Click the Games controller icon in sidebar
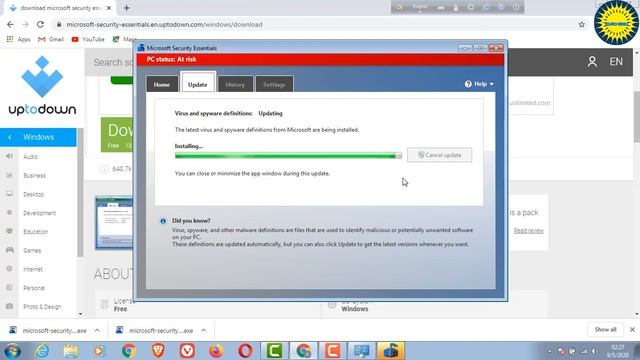Screen dimensions: 640x360 pyautogui.click(x=9, y=250)
